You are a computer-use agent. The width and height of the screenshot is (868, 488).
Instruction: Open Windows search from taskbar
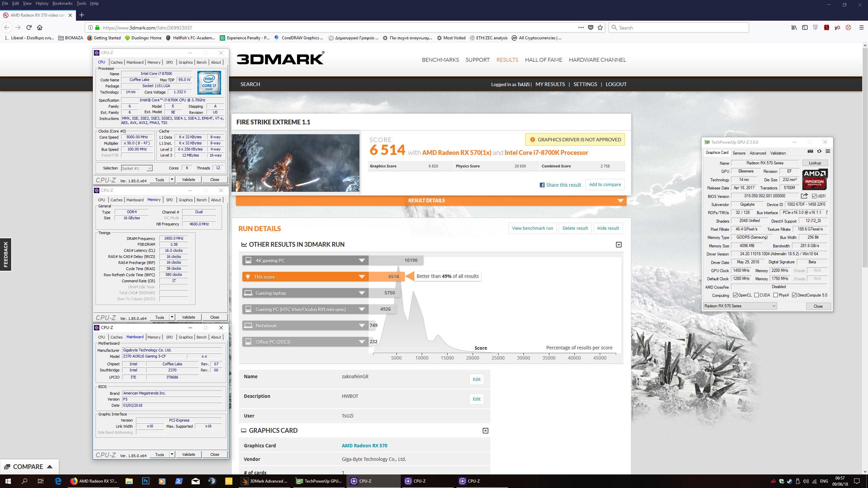[x=24, y=481]
